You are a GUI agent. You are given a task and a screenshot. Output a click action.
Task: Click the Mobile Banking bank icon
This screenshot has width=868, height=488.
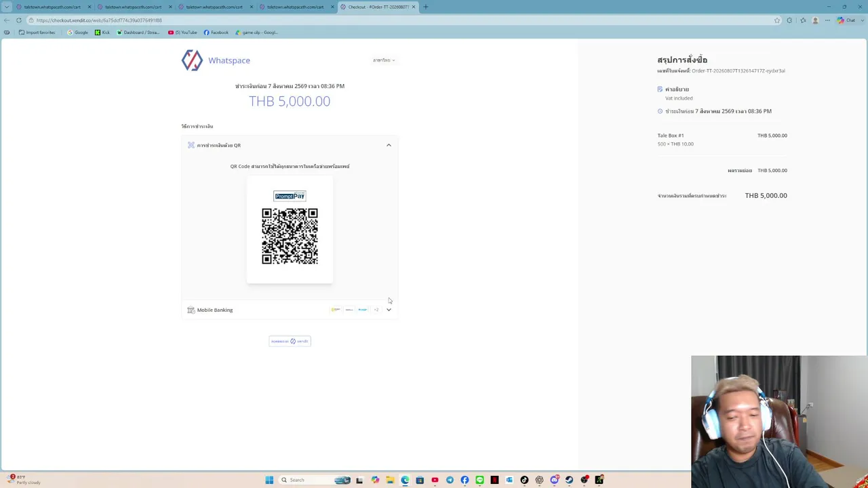(191, 310)
